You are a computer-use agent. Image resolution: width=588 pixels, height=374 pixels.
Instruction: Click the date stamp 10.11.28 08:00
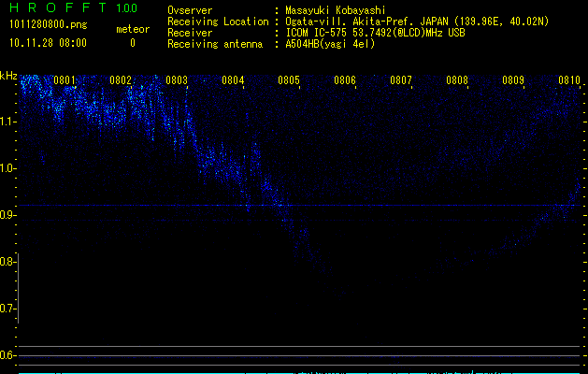(x=48, y=43)
